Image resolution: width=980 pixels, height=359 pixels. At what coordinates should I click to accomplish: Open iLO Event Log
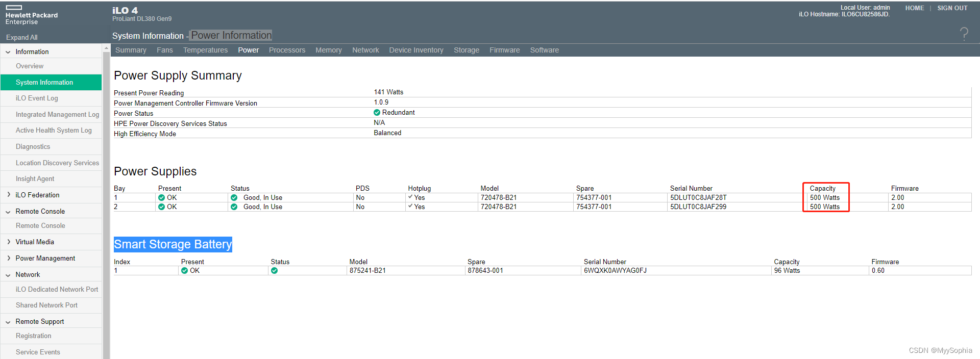tap(51, 98)
